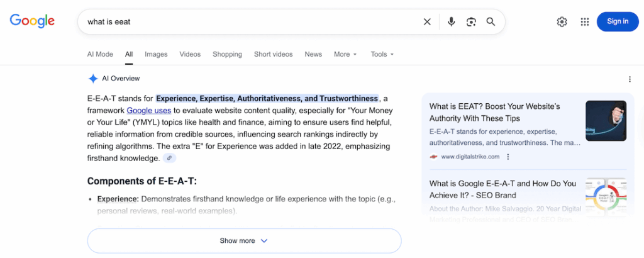Switch to the News tab

313,54
